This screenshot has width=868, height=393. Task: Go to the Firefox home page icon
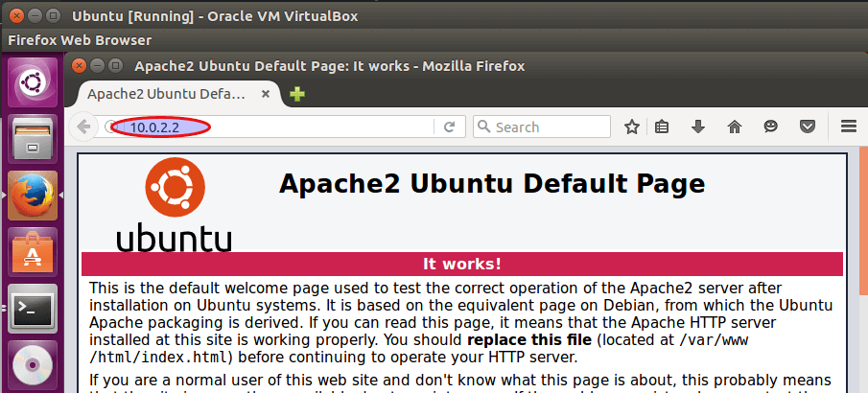(x=735, y=127)
